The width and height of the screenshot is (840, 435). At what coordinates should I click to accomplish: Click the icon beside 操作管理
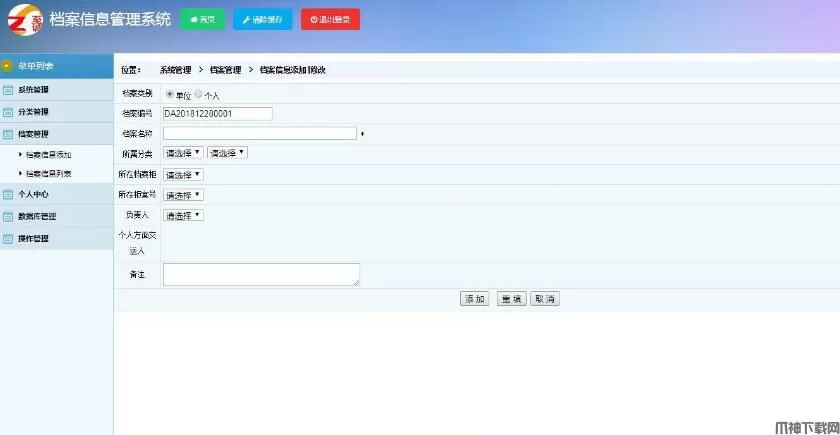(8, 239)
